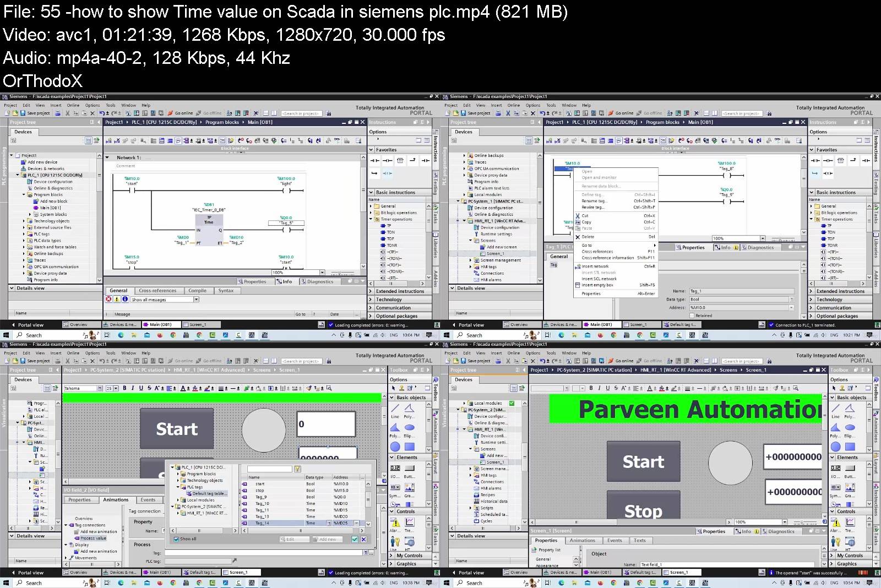
Task: Open the Address %M10.0 dropdown of Tag_1
Action: click(792, 308)
